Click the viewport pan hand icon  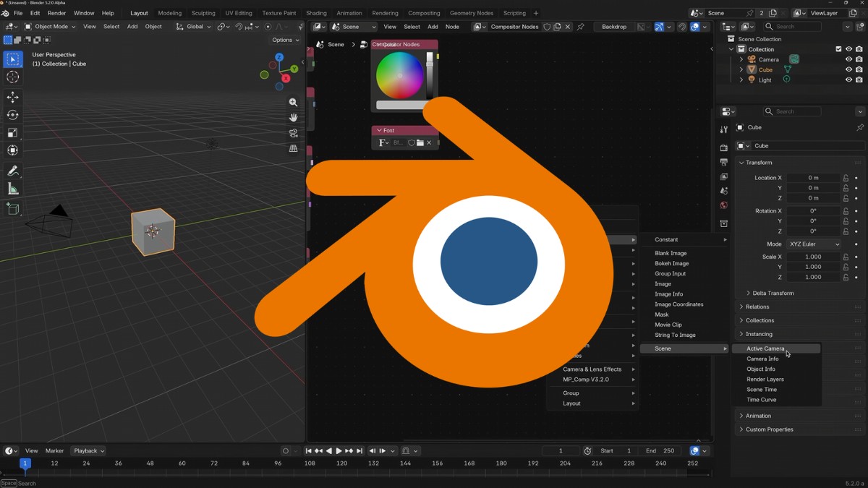(293, 118)
